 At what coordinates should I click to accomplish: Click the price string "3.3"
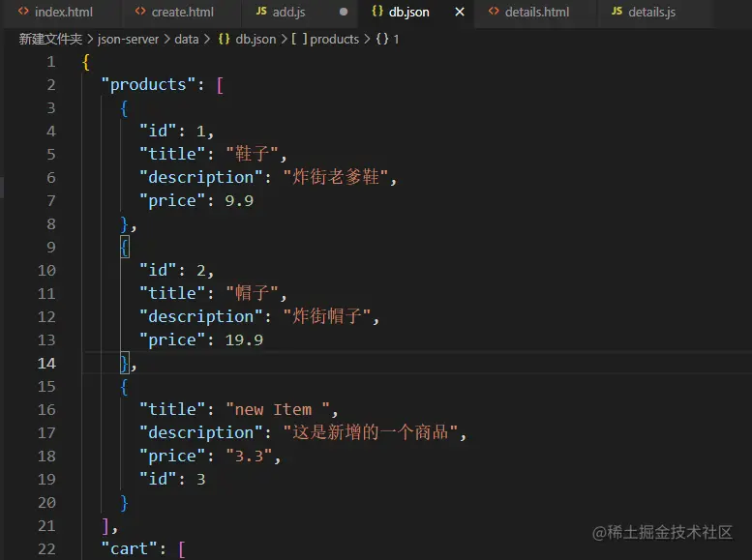[x=250, y=456]
